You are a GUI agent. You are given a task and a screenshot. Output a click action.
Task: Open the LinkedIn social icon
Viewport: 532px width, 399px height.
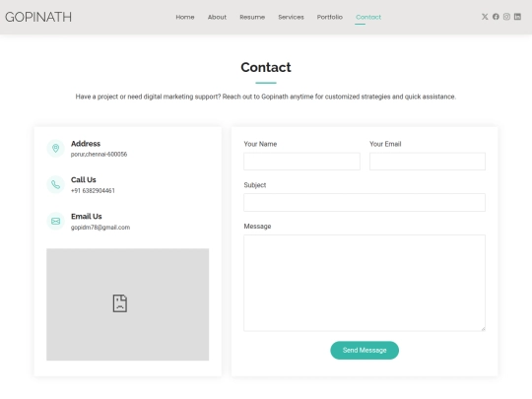click(517, 17)
